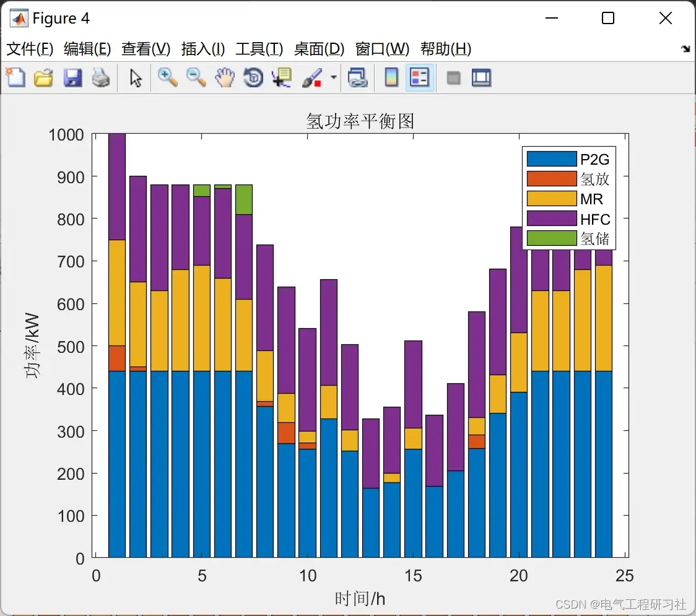Screen dimensions: 696x616
Task: Toggle the Insert Legend button
Action: click(419, 77)
